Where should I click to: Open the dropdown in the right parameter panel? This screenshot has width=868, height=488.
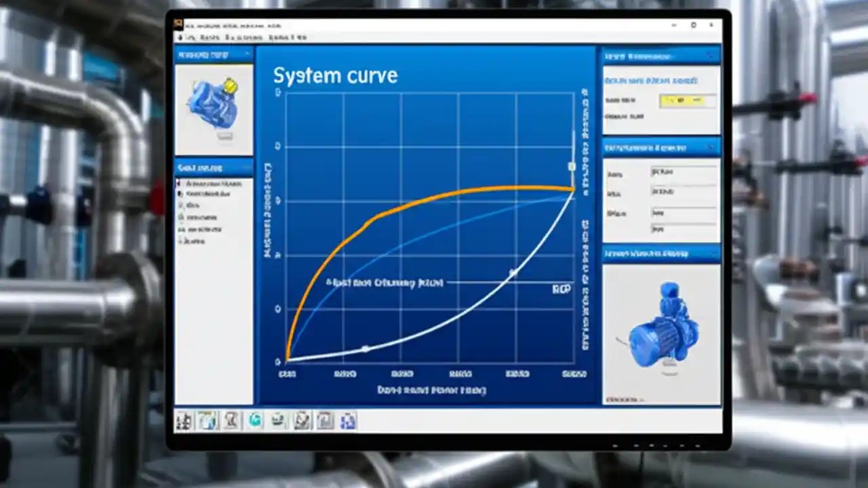click(685, 171)
